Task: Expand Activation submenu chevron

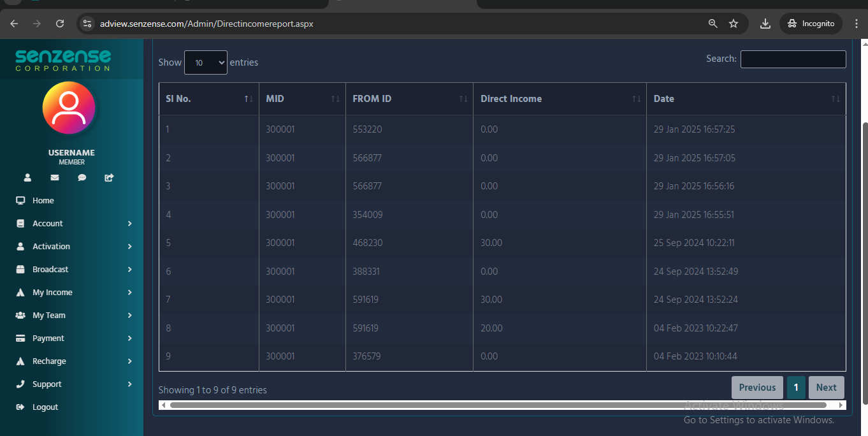Action: [x=129, y=246]
